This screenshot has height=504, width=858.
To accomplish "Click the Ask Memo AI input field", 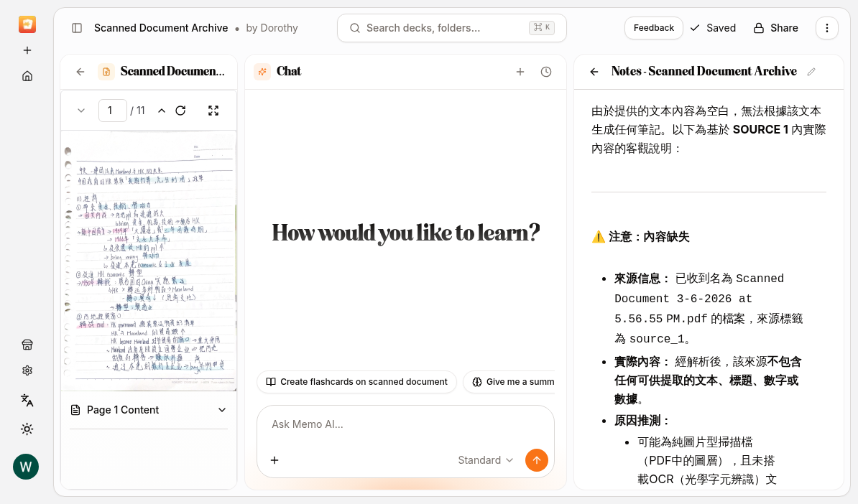I will [405, 425].
